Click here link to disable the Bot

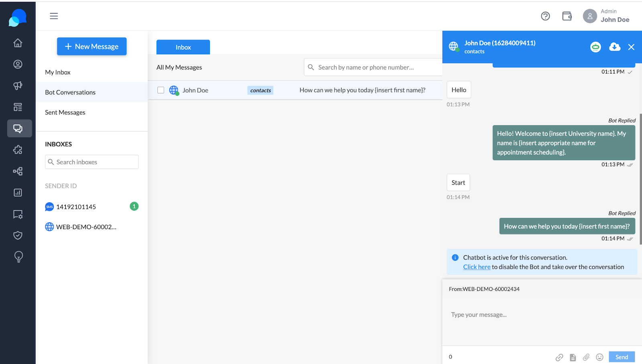coord(477,267)
